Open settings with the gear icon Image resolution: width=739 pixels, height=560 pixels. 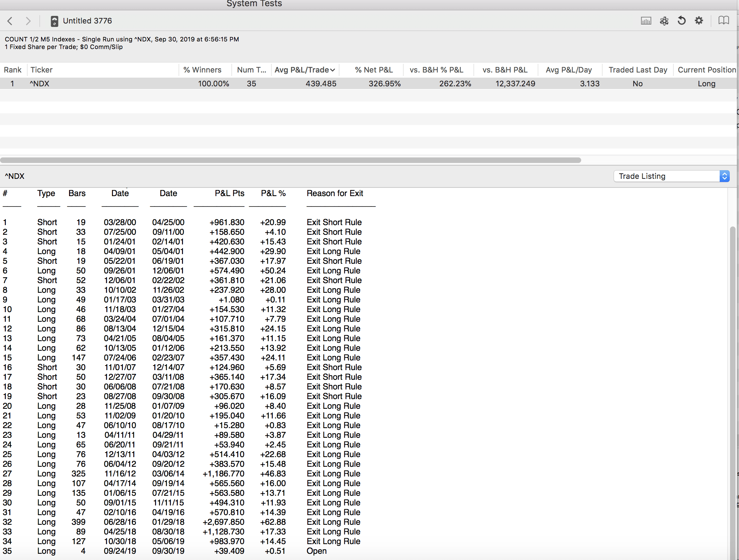(699, 21)
